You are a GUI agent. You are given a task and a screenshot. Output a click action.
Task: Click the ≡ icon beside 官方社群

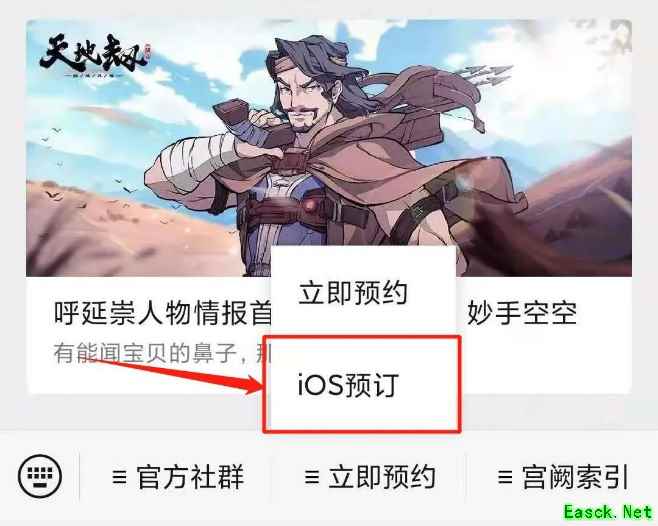[x=120, y=477]
